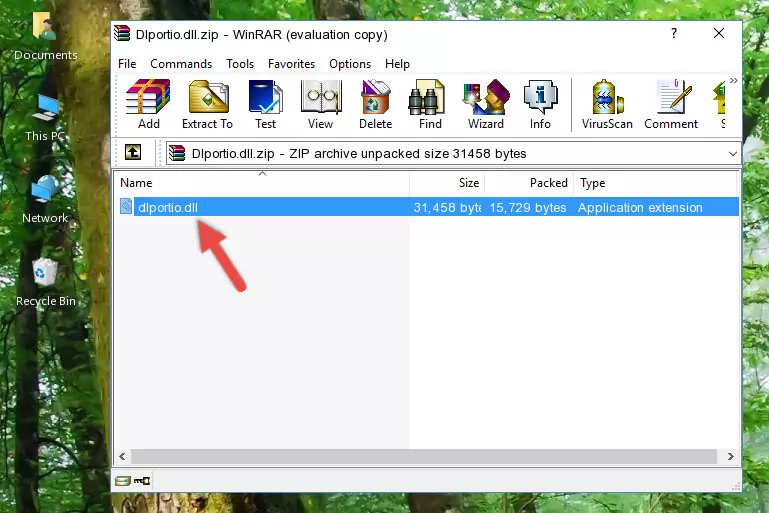769x513 pixels.
Task: Open the Favorites menu
Action: click(x=291, y=64)
